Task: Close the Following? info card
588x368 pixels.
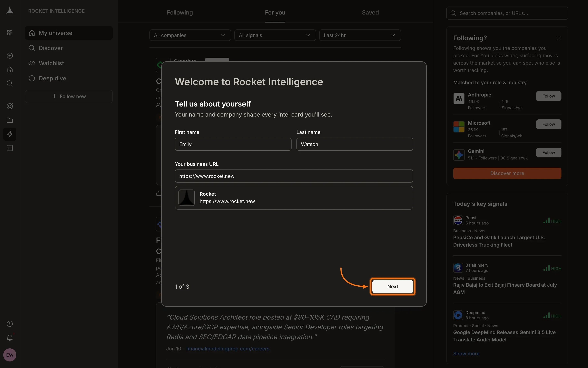Action: tap(558, 38)
